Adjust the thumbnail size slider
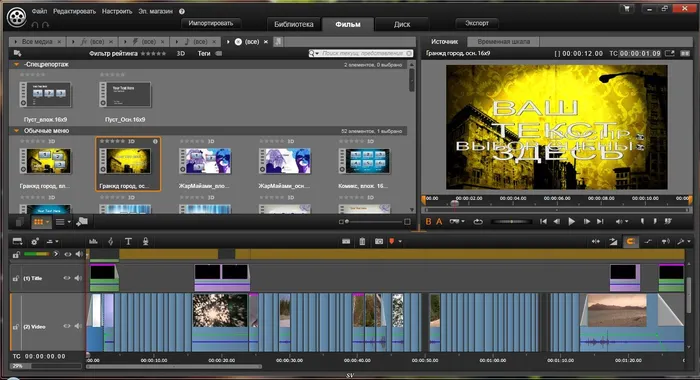The width and height of the screenshot is (700, 380). pos(374,221)
